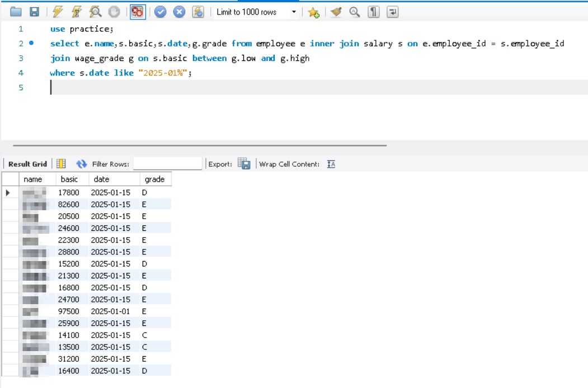Toggle invisible characters pilcrow icon
The height and width of the screenshot is (388, 588).
374,12
